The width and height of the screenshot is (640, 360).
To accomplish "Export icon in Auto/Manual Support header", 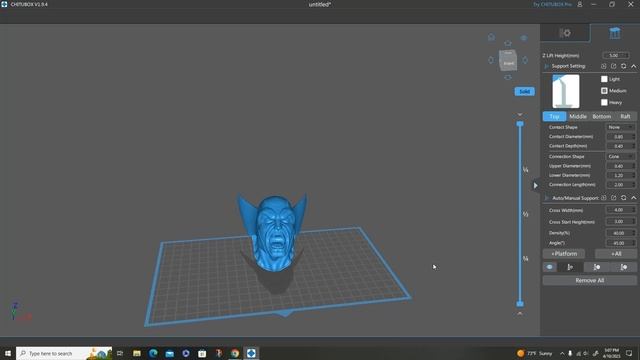I will click(613, 198).
